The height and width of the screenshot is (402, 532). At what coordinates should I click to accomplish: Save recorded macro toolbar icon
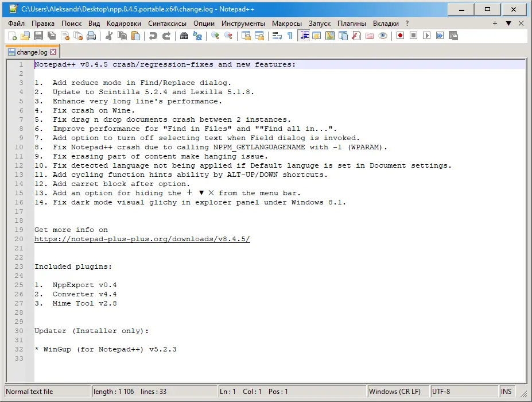[453, 36]
